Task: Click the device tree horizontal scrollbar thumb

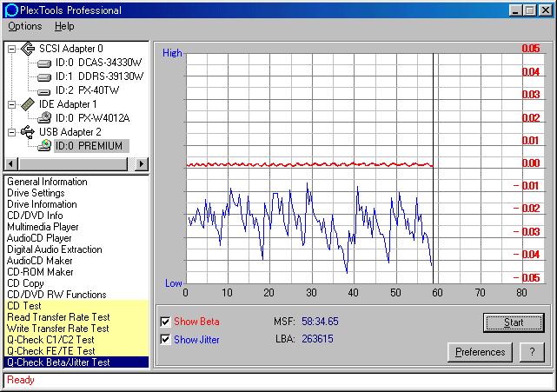Action: (x=71, y=163)
